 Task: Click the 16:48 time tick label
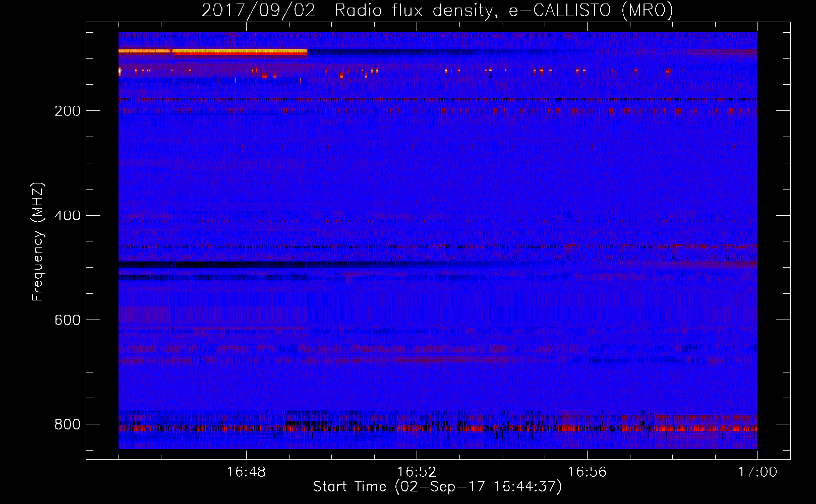click(x=246, y=472)
